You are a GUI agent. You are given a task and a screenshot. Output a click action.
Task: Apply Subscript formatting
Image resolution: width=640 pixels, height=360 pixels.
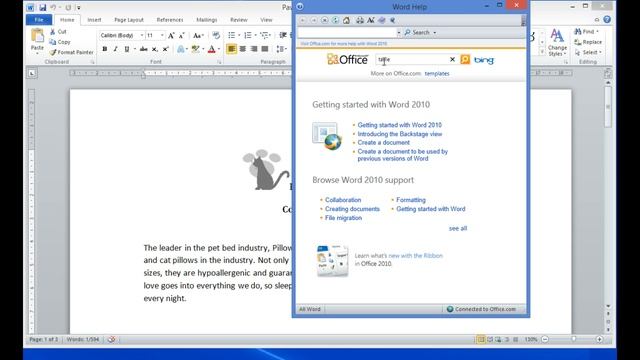(154, 49)
